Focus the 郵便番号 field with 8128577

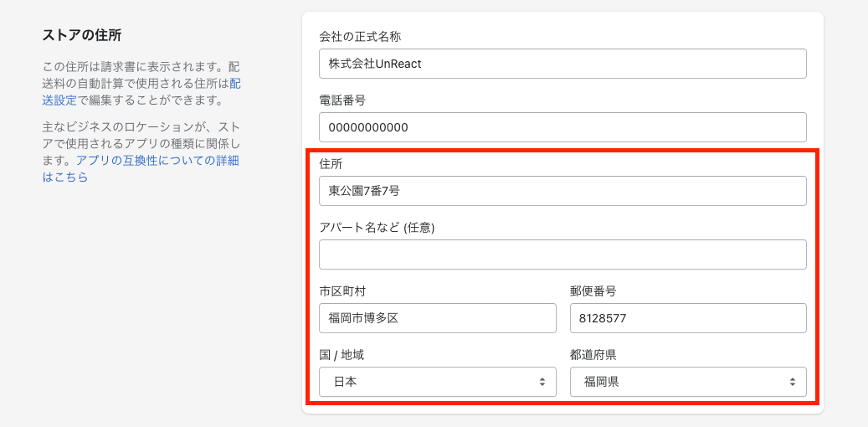click(x=688, y=318)
